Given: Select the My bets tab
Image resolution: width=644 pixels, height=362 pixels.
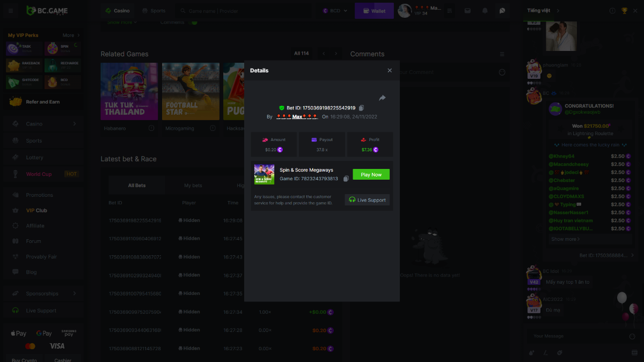Looking at the screenshot, I should pos(193,186).
